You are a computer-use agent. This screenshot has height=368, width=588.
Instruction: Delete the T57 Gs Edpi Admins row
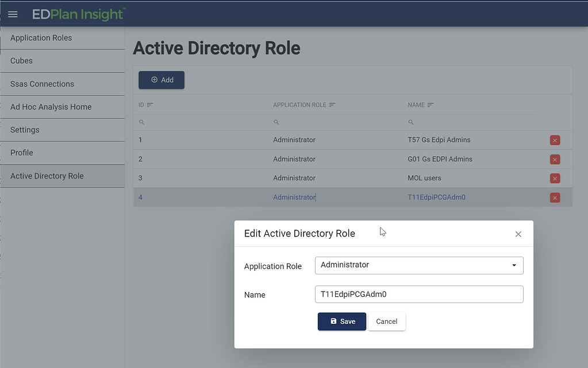point(555,140)
